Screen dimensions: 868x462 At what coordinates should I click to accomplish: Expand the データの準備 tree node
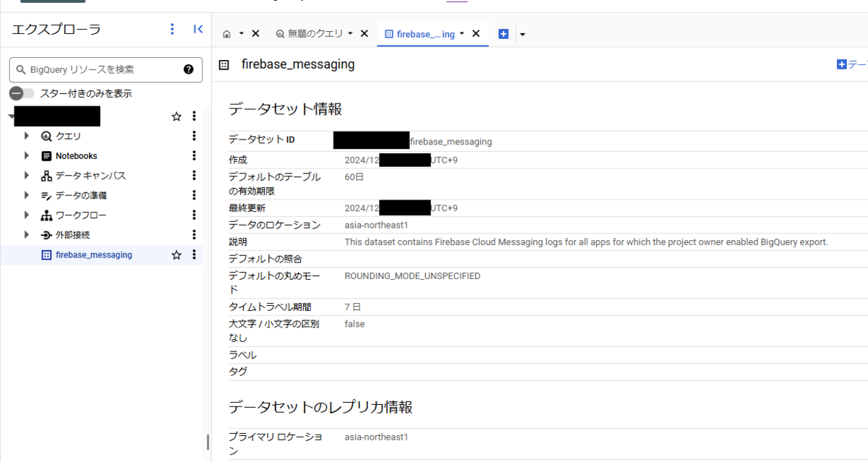pos(27,195)
